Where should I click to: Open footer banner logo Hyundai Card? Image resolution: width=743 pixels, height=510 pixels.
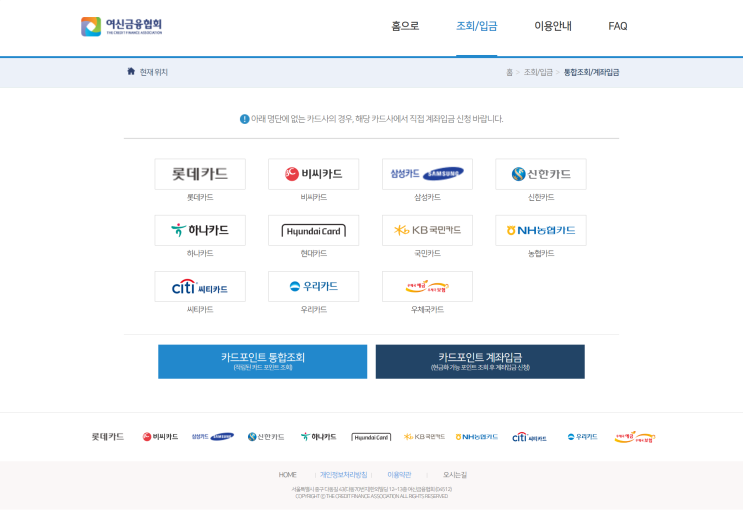tap(372, 437)
